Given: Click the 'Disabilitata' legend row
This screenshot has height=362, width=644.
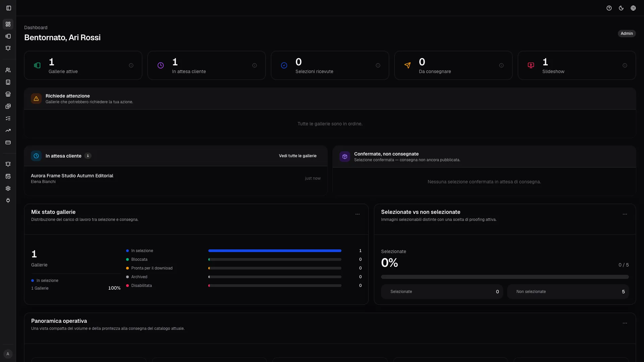Looking at the screenshot, I should click(x=244, y=286).
